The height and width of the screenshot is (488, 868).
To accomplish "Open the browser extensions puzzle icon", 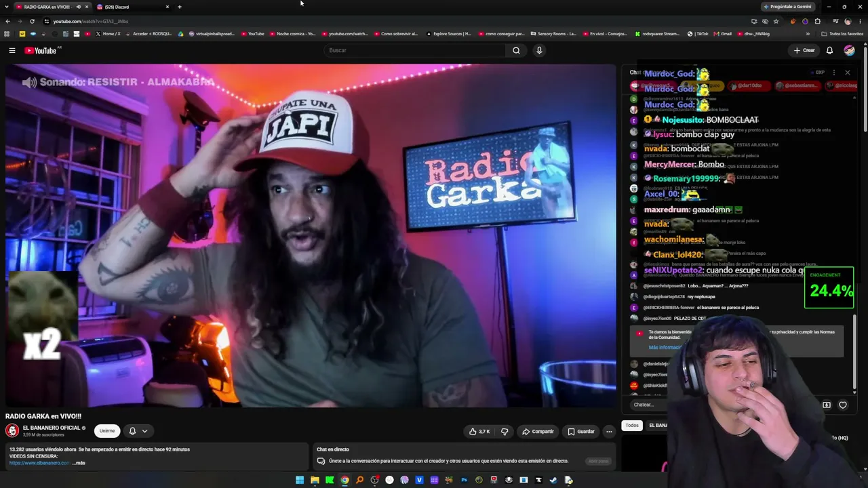I will tap(818, 21).
